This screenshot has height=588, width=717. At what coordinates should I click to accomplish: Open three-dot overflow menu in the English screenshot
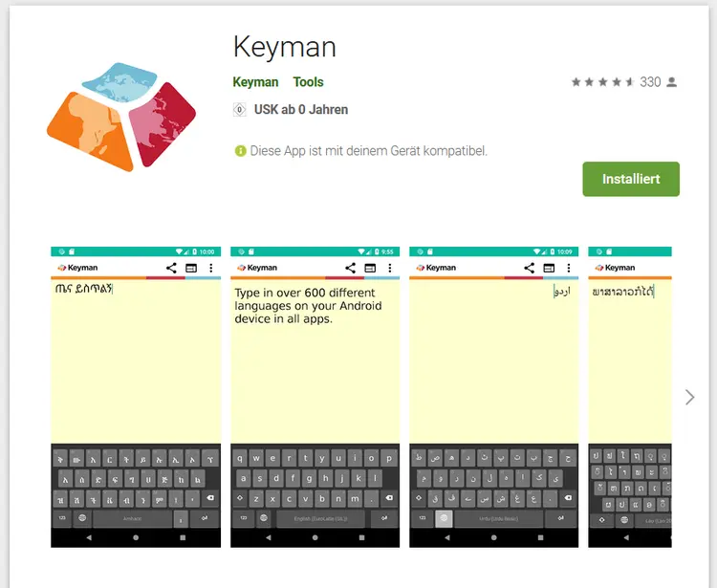pyautogui.click(x=389, y=268)
